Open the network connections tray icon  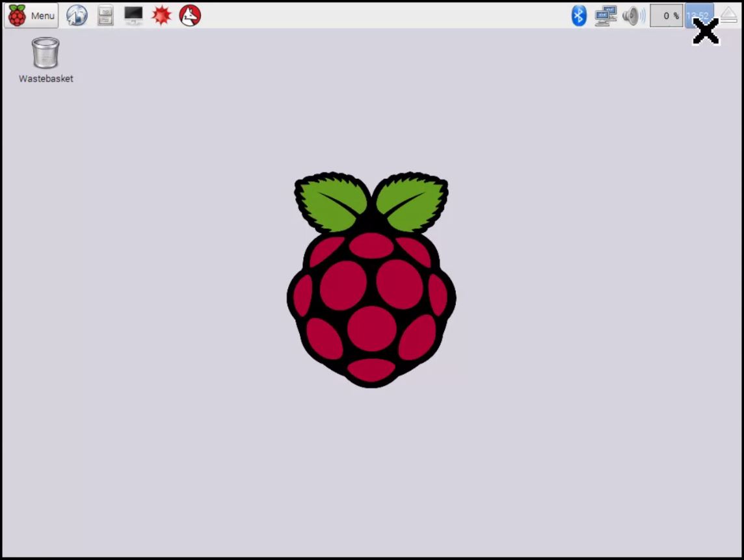point(606,16)
